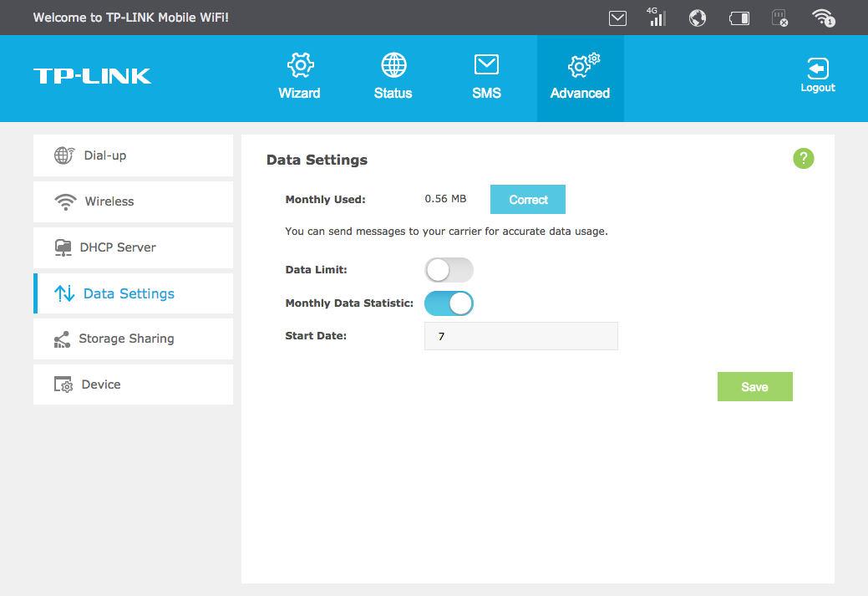
Task: Go to Wireless settings in sidebar
Action: [x=133, y=201]
